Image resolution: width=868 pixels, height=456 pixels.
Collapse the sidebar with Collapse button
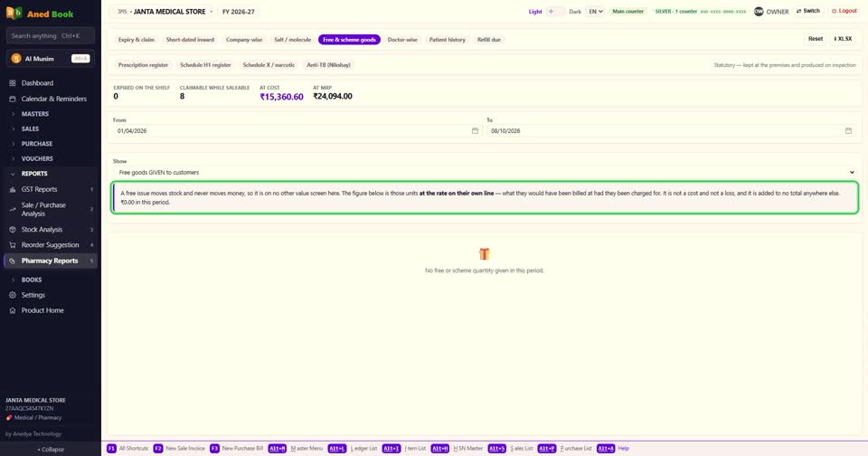pos(51,450)
